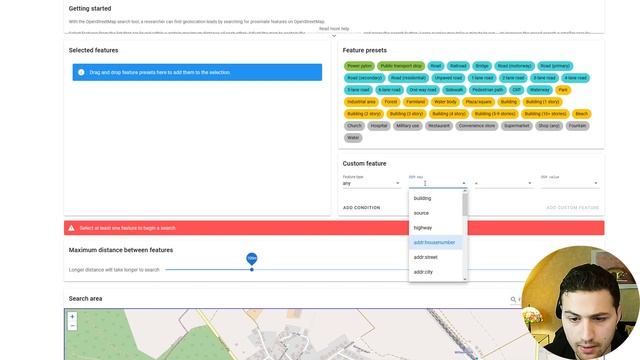Viewport: 640px width, 360px height.
Task: Select the 4 lane road preset
Action: tap(575, 78)
